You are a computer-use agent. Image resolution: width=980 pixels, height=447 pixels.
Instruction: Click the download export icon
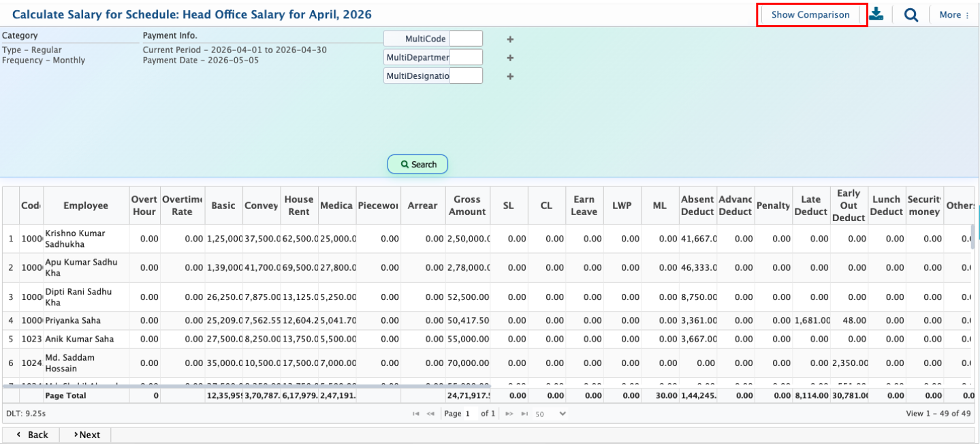tap(876, 14)
